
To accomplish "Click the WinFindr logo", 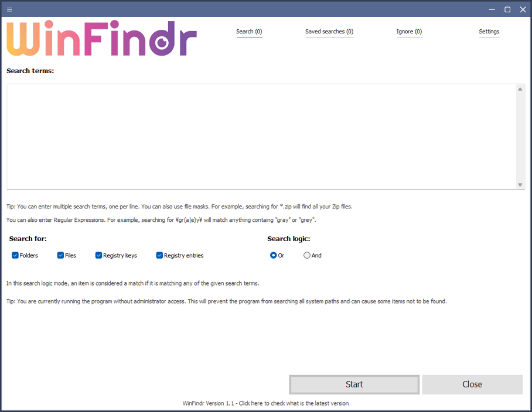I will [x=102, y=38].
